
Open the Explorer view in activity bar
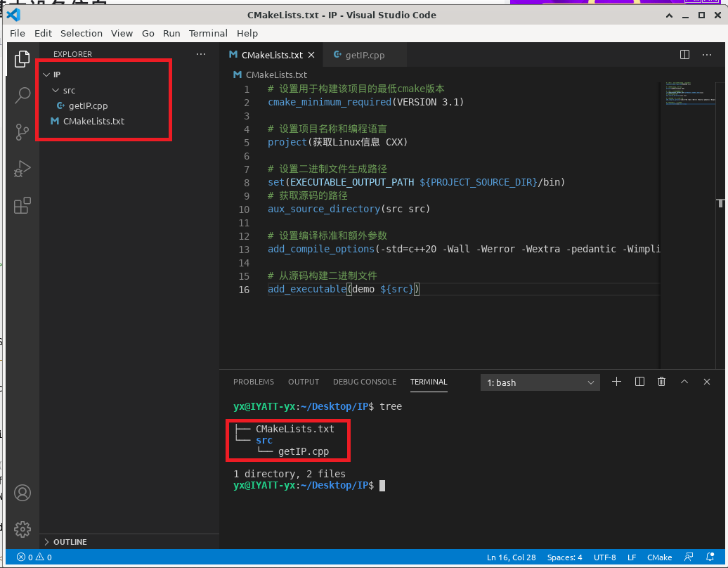coord(22,59)
